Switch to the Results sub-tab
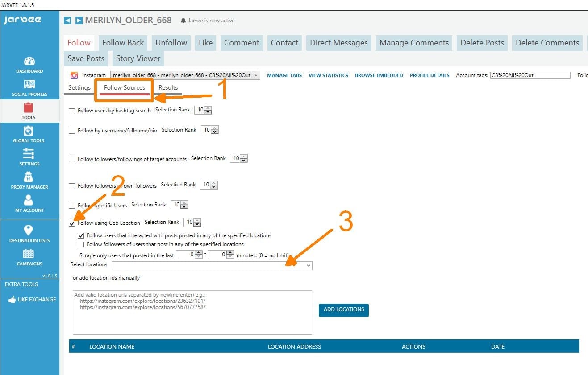The image size is (588, 375). (x=168, y=88)
